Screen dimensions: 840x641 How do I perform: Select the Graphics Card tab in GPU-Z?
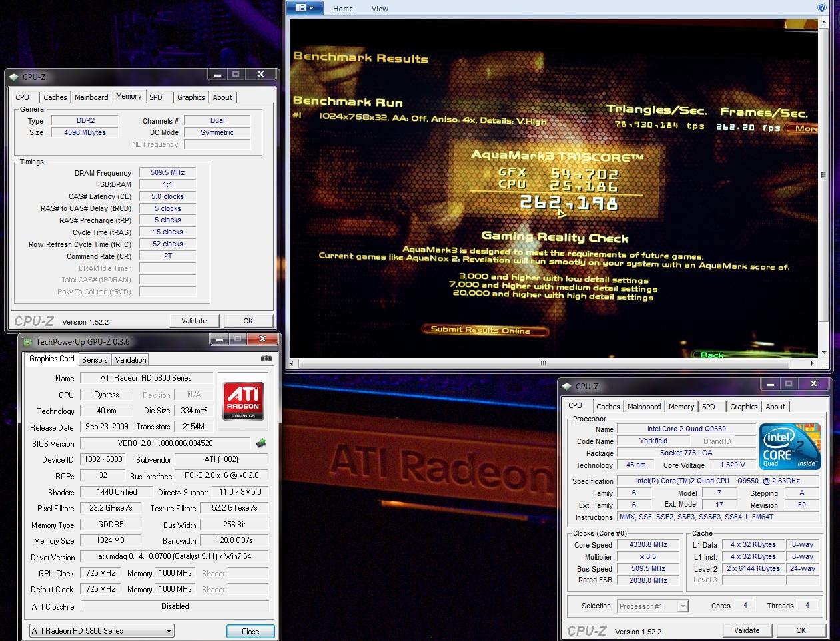click(x=52, y=359)
